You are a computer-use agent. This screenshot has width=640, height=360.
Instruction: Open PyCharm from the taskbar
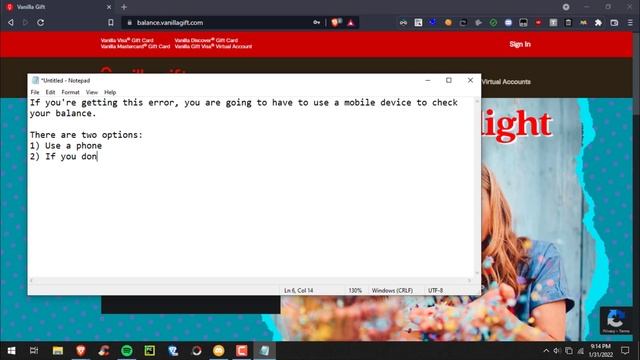pos(150,351)
